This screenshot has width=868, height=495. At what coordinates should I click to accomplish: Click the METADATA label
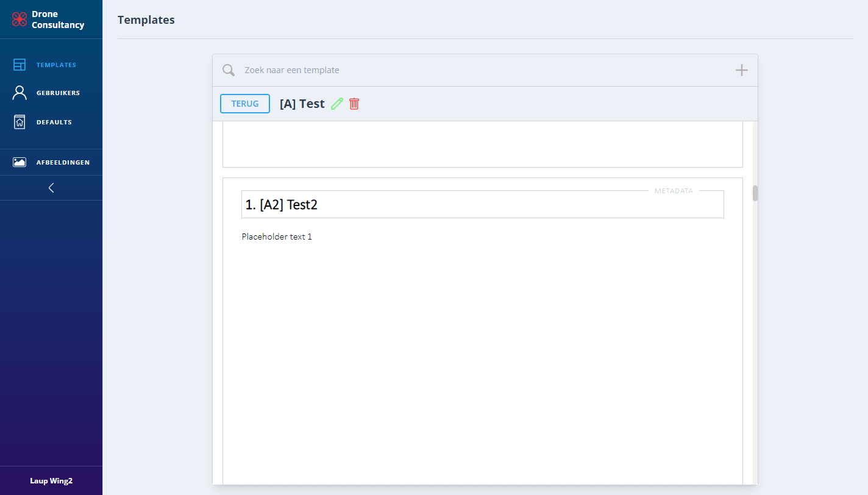tap(674, 191)
